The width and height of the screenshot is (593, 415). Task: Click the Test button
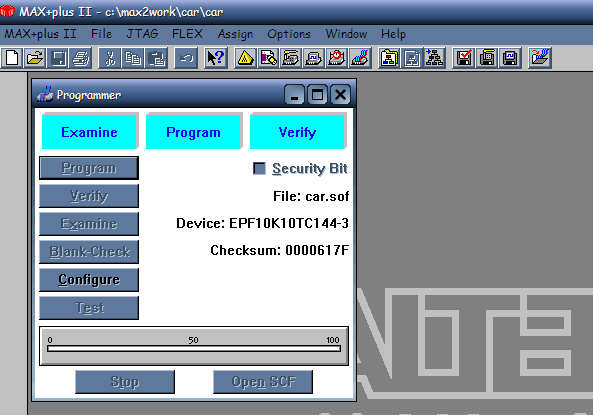point(89,308)
